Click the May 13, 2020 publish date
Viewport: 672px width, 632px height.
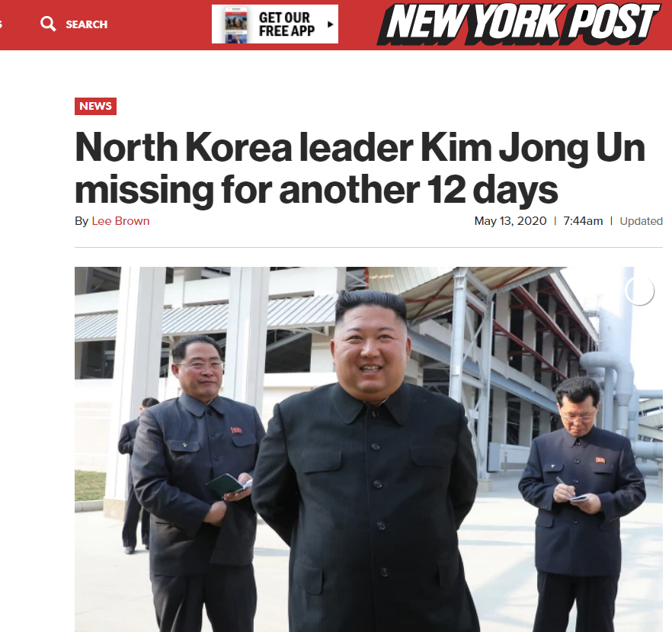pos(510,221)
